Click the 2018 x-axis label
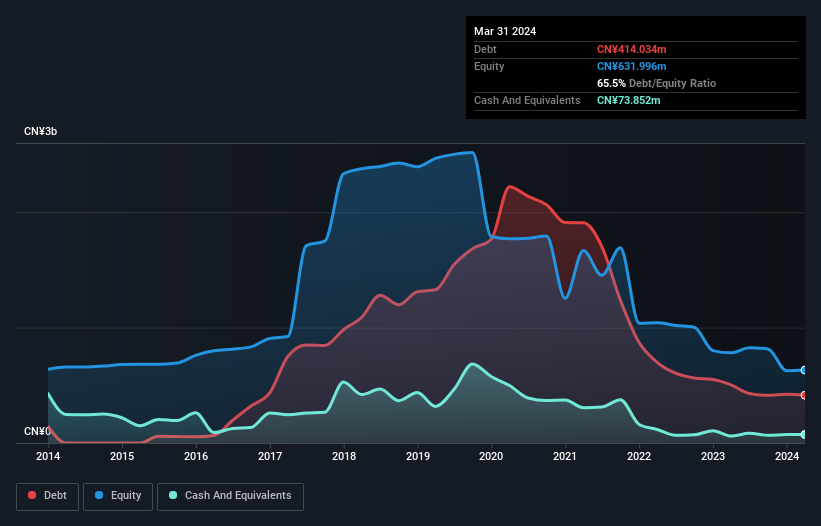Viewport: 821px width, 526px height. (344, 456)
